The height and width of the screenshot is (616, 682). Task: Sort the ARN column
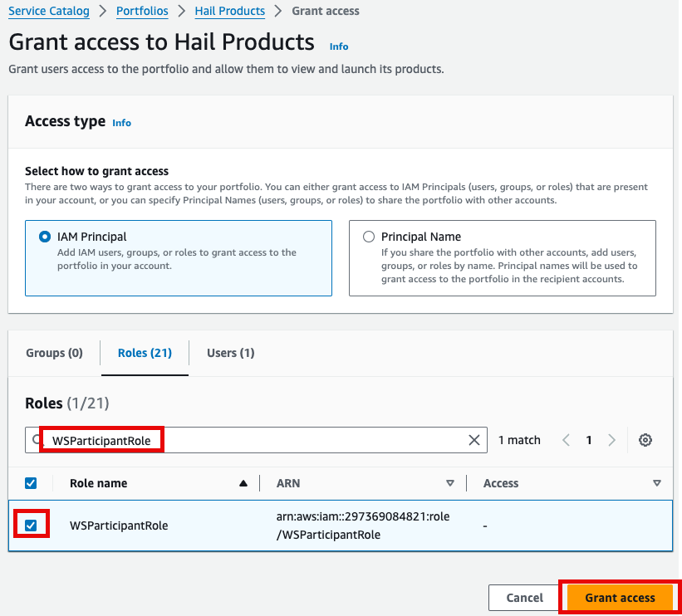coord(450,483)
